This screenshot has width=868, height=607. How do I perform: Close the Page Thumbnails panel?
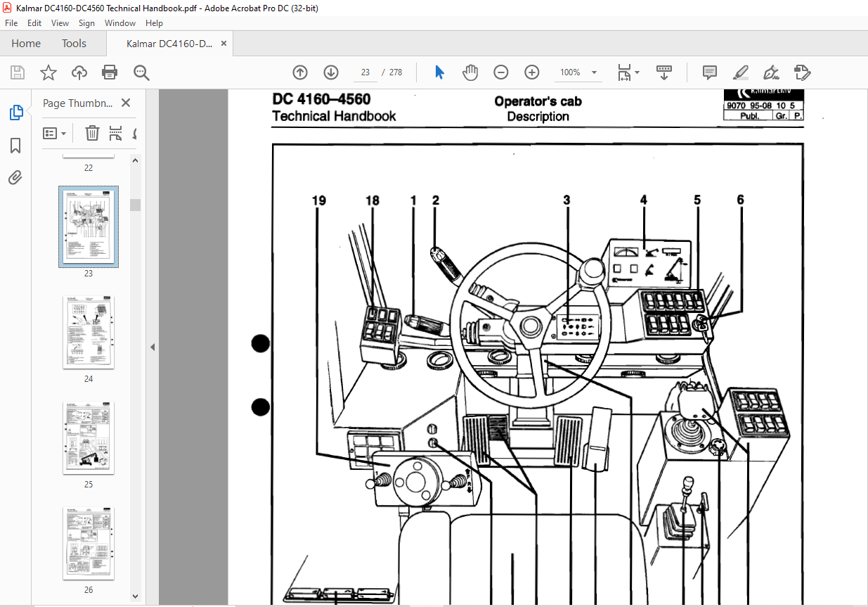click(126, 103)
